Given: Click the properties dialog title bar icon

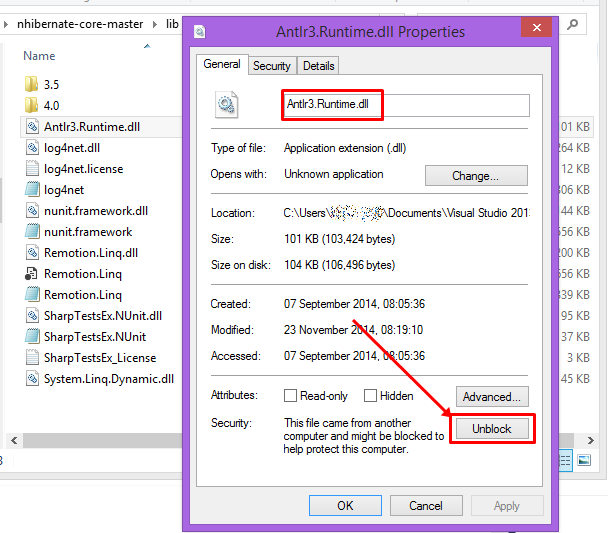Looking at the screenshot, I should coord(200,32).
